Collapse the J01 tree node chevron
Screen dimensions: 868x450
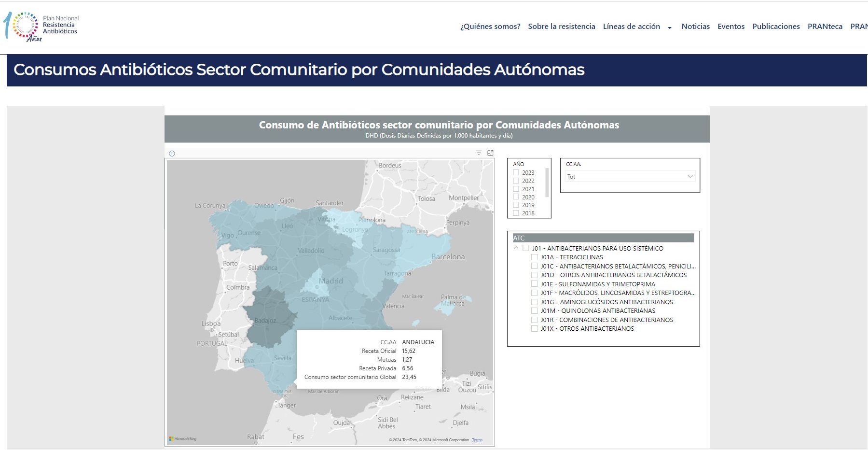(x=516, y=248)
